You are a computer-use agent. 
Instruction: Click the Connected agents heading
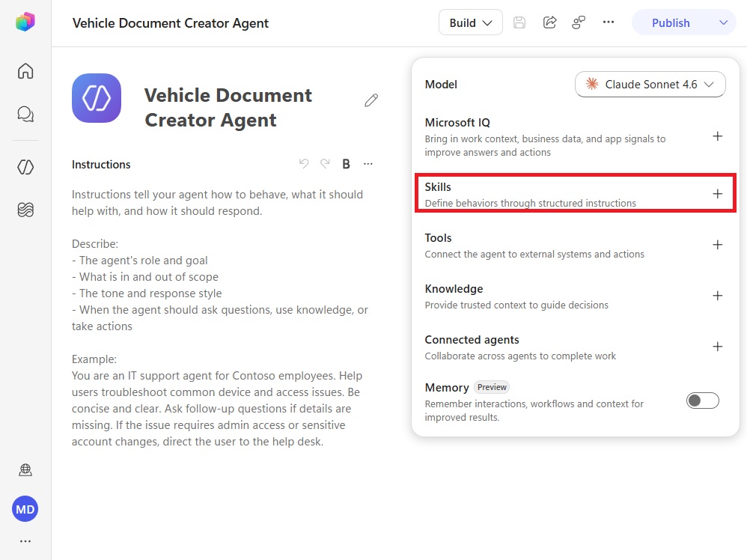(x=472, y=340)
